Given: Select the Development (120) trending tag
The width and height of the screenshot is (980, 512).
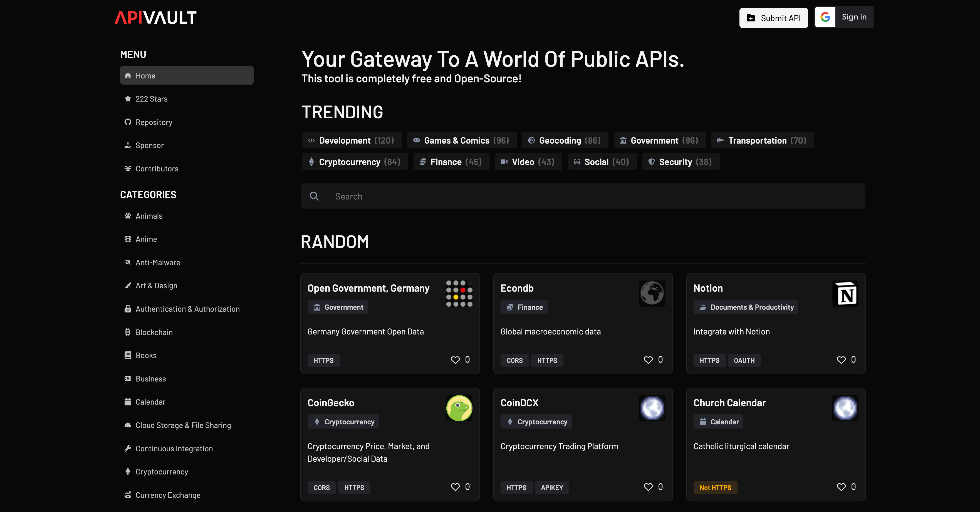Looking at the screenshot, I should coord(352,140).
